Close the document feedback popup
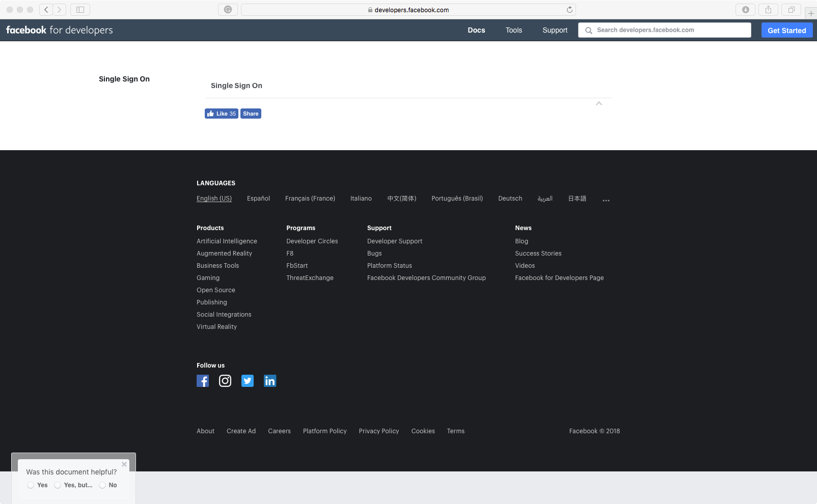This screenshot has height=504, width=817. tap(124, 464)
